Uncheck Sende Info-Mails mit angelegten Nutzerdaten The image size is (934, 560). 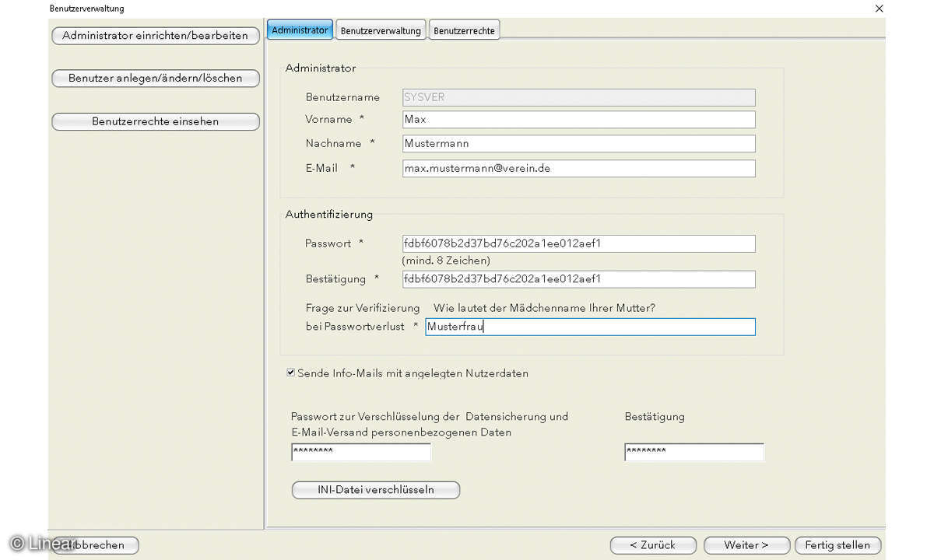[x=291, y=373]
